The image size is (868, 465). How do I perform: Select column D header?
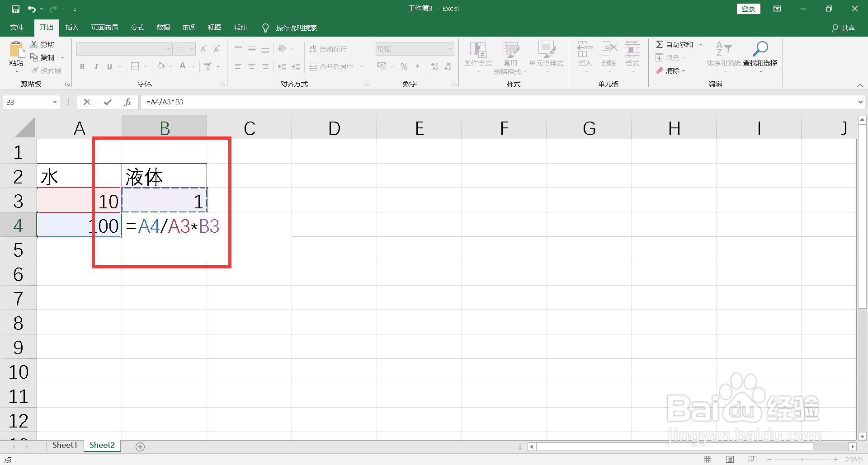[334, 128]
